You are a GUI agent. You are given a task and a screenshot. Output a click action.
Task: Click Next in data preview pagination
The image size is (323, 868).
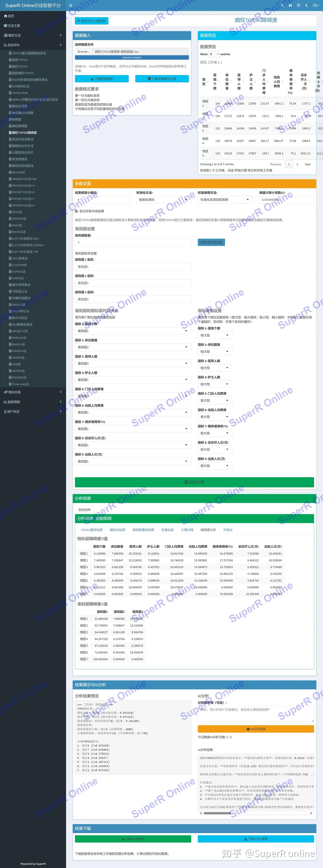click(308, 164)
